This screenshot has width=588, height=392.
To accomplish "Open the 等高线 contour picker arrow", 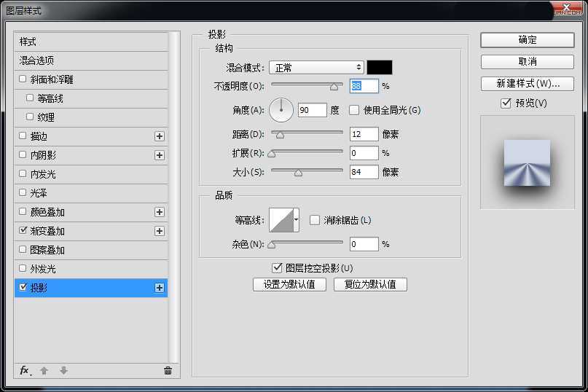I will pyautogui.click(x=297, y=220).
